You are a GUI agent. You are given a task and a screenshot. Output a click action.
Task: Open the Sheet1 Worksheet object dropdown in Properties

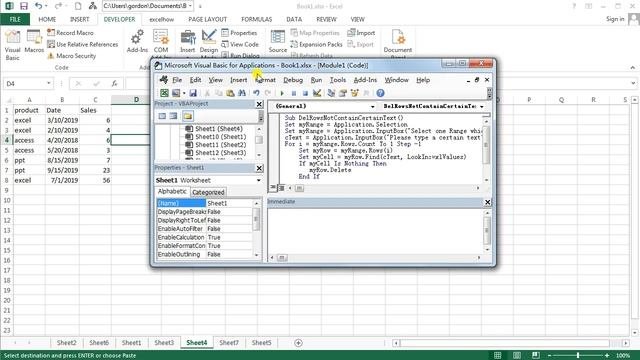(x=259, y=180)
